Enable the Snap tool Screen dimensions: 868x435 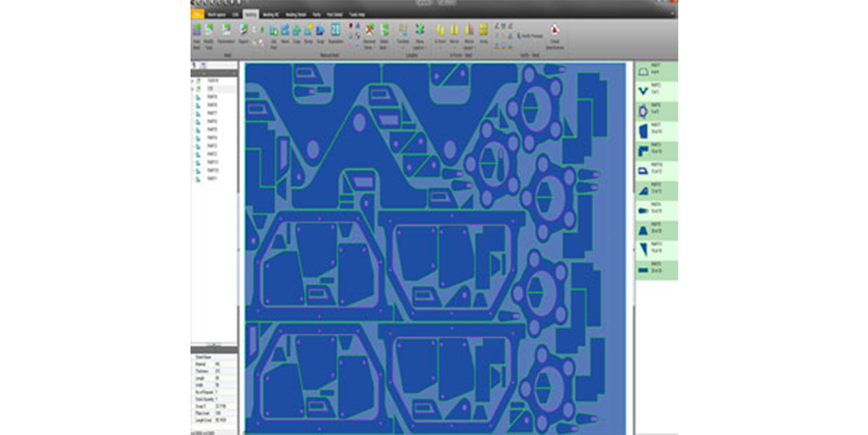pyautogui.click(x=320, y=34)
